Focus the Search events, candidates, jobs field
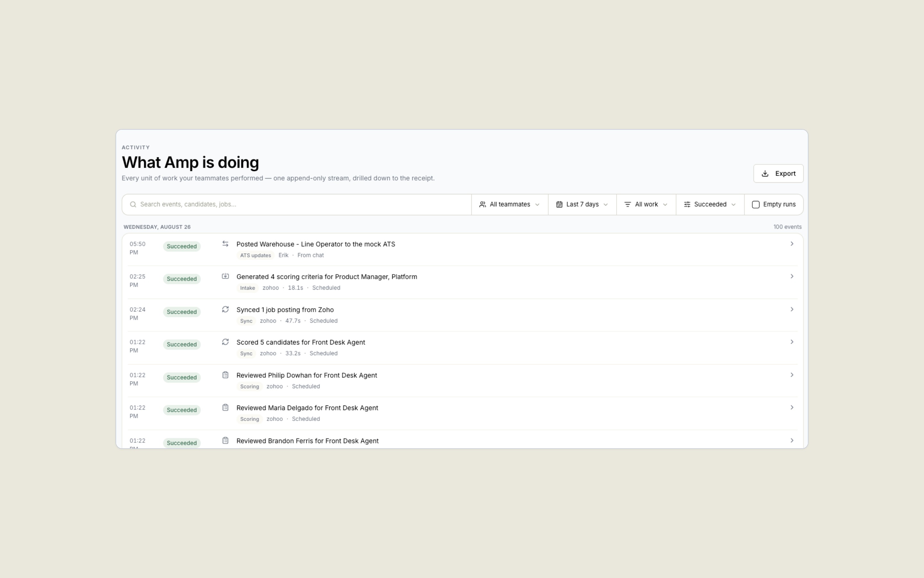This screenshot has width=924, height=578. [x=297, y=205]
